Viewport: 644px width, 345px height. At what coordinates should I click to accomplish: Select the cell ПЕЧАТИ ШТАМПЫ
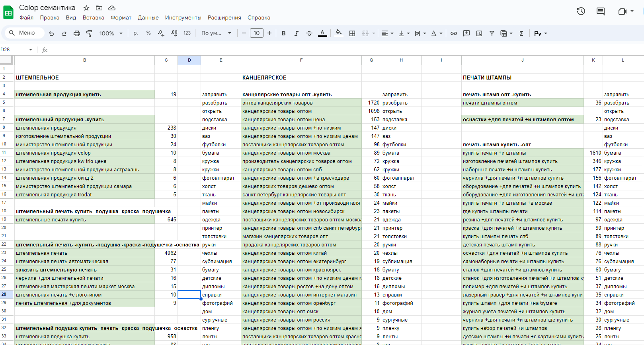pos(523,78)
